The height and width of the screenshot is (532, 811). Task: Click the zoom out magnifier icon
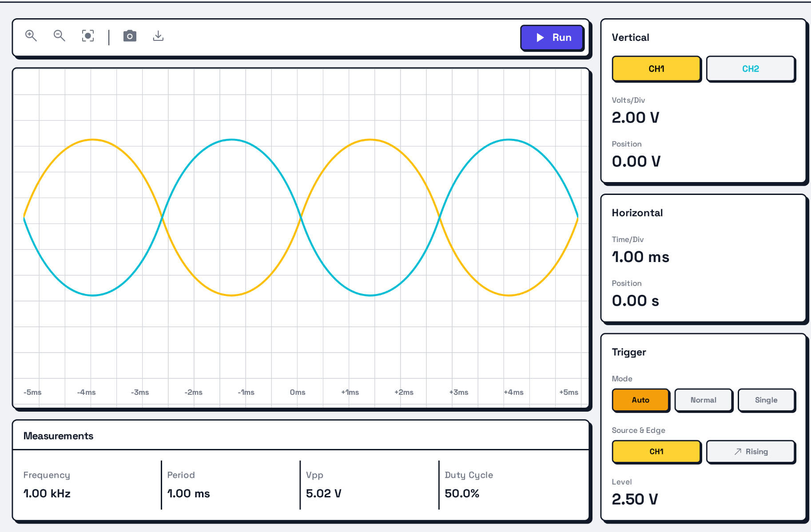coord(59,36)
